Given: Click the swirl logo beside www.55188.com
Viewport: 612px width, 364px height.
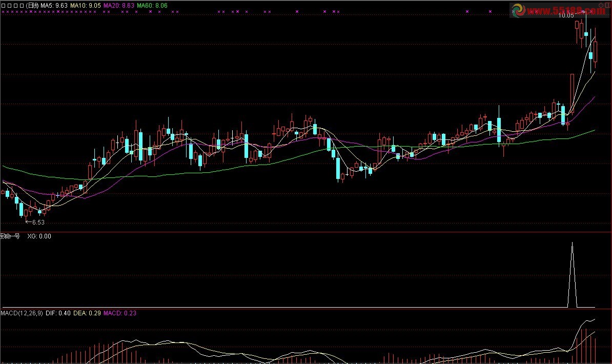Looking at the screenshot, I should point(519,10).
